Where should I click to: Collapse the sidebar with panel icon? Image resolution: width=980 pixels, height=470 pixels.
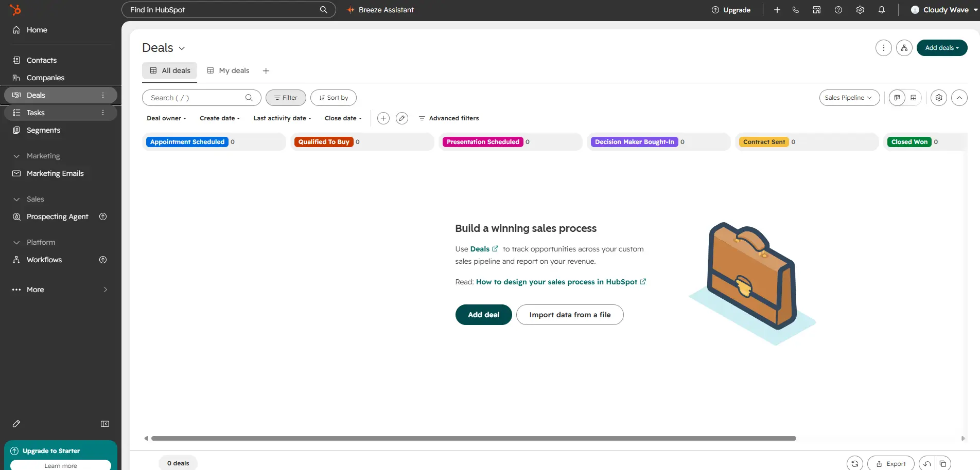[105, 424]
